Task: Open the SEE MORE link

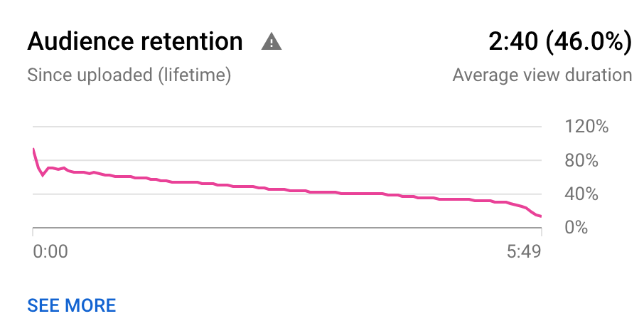Action: coord(72,305)
